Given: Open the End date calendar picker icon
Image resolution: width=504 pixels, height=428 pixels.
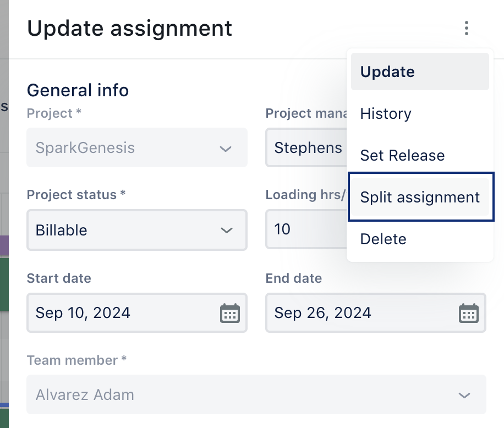Looking at the screenshot, I should point(469,313).
